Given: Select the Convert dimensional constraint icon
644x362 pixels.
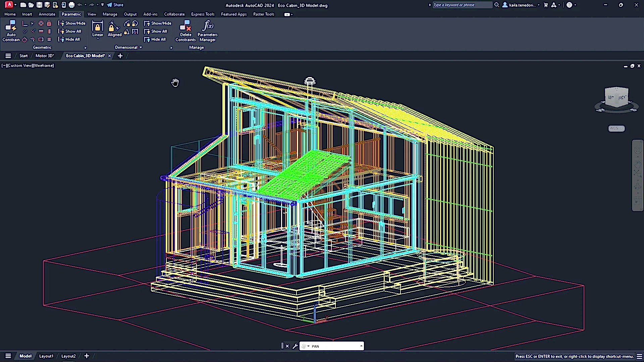Looking at the screenshot, I should [135, 32].
